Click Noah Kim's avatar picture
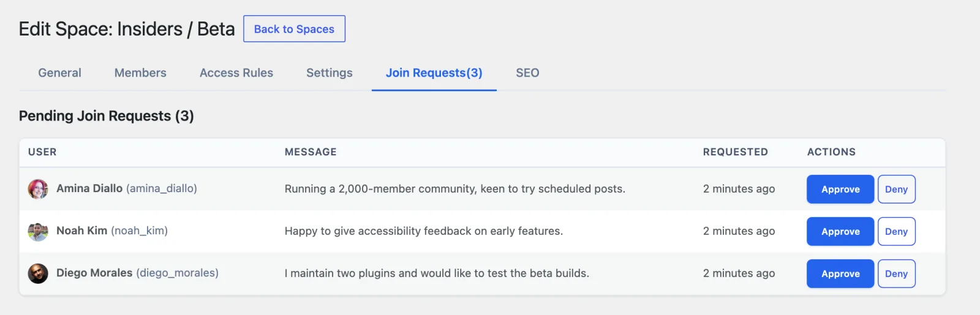The image size is (980, 315). [38, 231]
